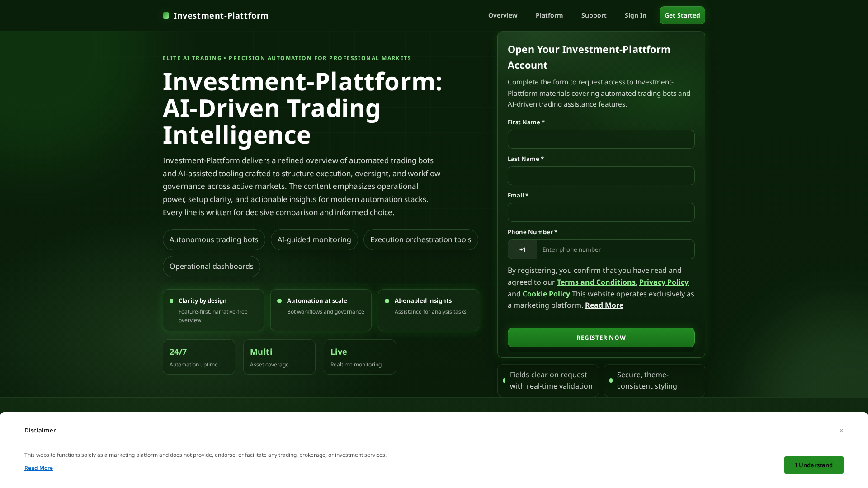Click the Investment-Plattform logo icon
This screenshot has width=868, height=488.
(166, 15)
